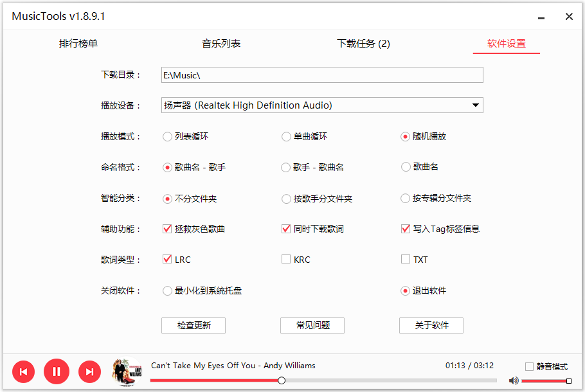
Task: Enable the 静音模式 checkbox
Action: [x=529, y=366]
